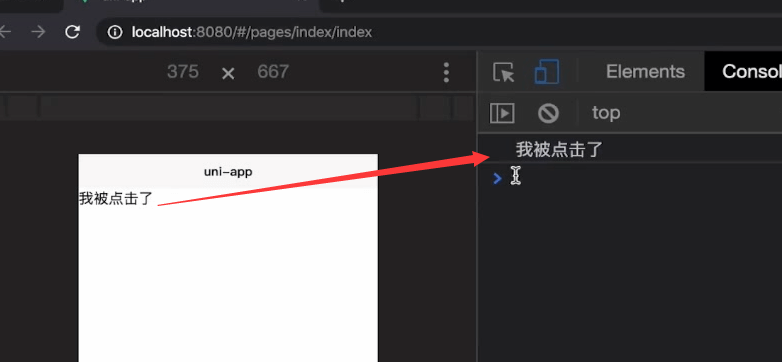The image size is (782, 362).
Task: Click the localhost:8080 address bar
Action: coord(439,32)
